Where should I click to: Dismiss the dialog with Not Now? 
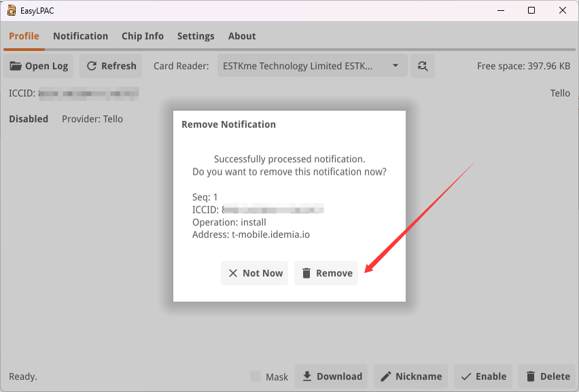coord(255,273)
